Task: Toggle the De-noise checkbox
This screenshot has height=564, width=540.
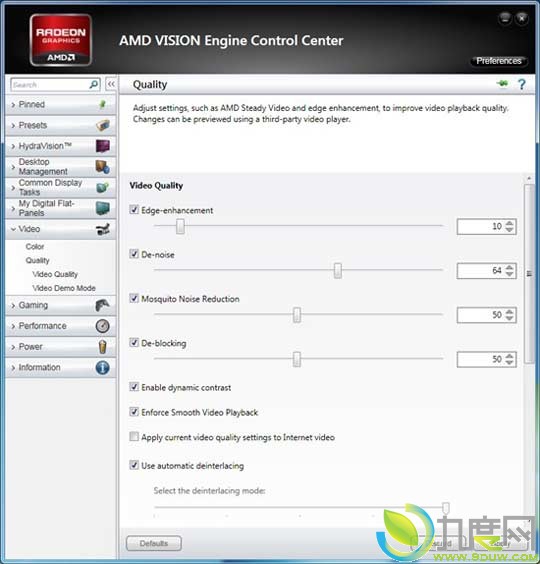Action: pos(134,254)
